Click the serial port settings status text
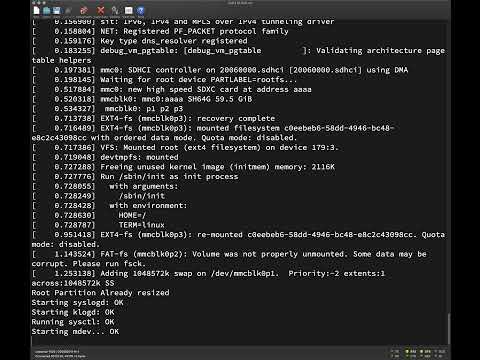This screenshot has height=360, width=480. click(x=57, y=352)
